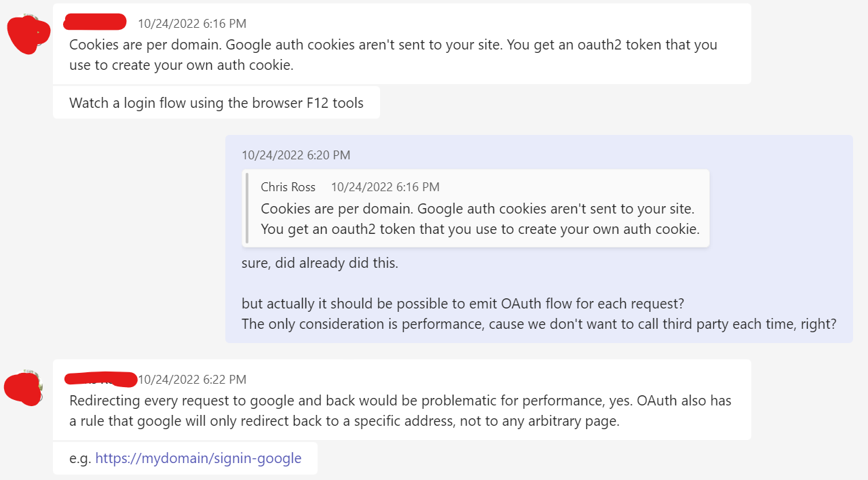
Task: Select the redacted sender name above the Cookies message
Action: pyautogui.click(x=95, y=22)
